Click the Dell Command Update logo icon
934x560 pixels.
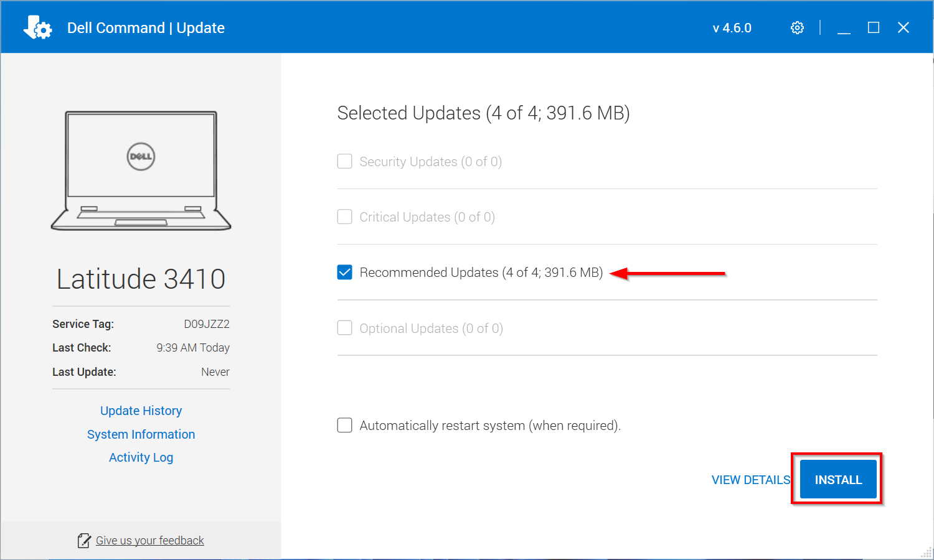tap(37, 27)
